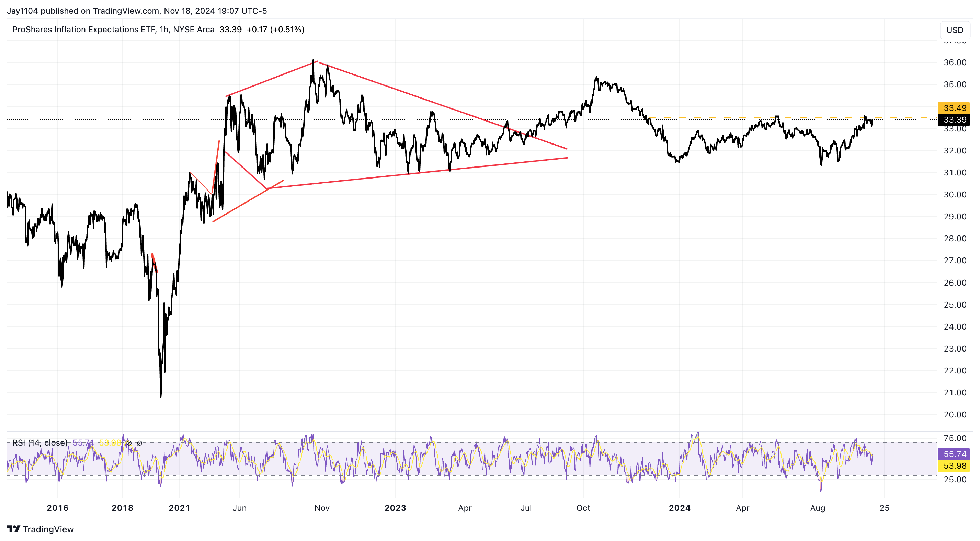Click the 2018 time axis label
The height and width of the screenshot is (541, 980).
tap(123, 508)
